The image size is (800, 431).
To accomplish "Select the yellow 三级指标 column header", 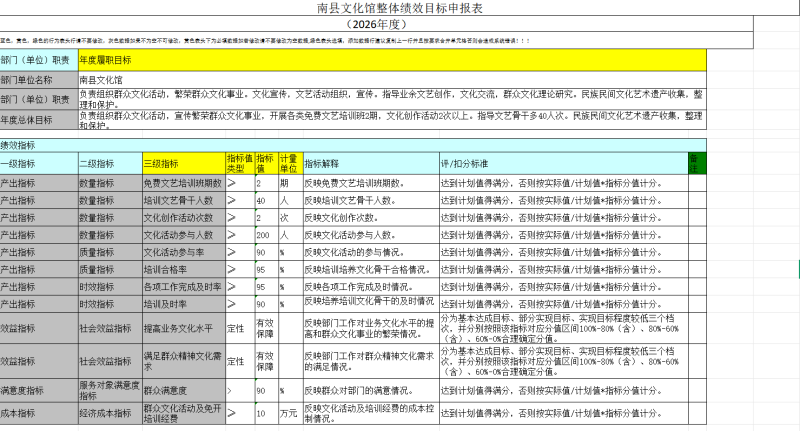I will click(x=183, y=163).
